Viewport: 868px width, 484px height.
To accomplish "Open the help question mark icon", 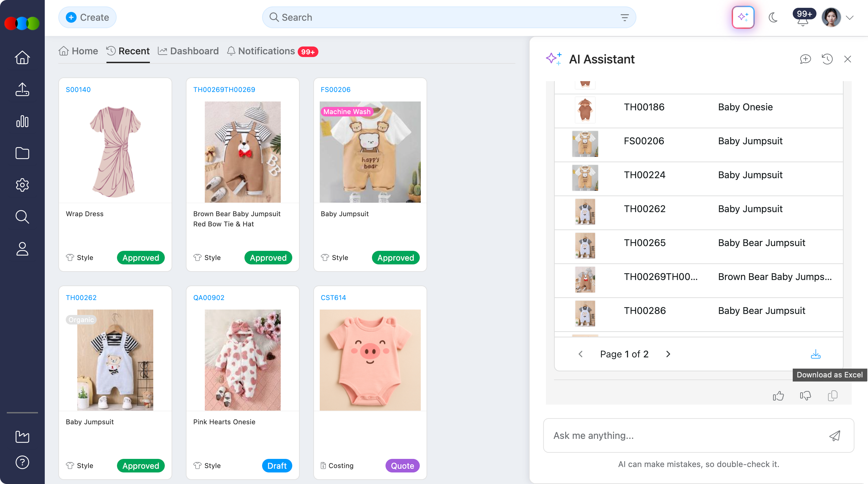I will [x=22, y=462].
